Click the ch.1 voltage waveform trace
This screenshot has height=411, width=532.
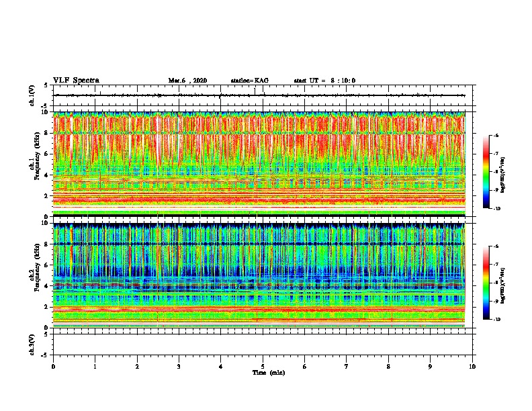(x=261, y=95)
